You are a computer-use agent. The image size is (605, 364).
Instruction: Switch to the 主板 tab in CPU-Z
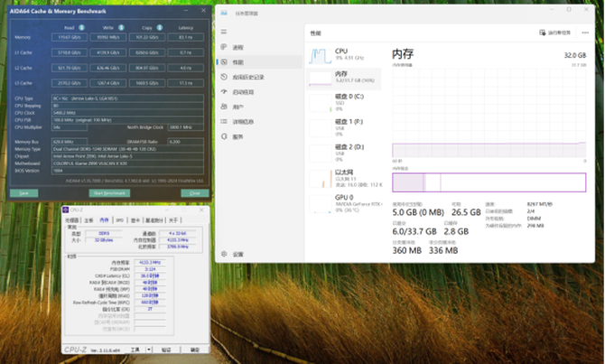click(x=88, y=220)
